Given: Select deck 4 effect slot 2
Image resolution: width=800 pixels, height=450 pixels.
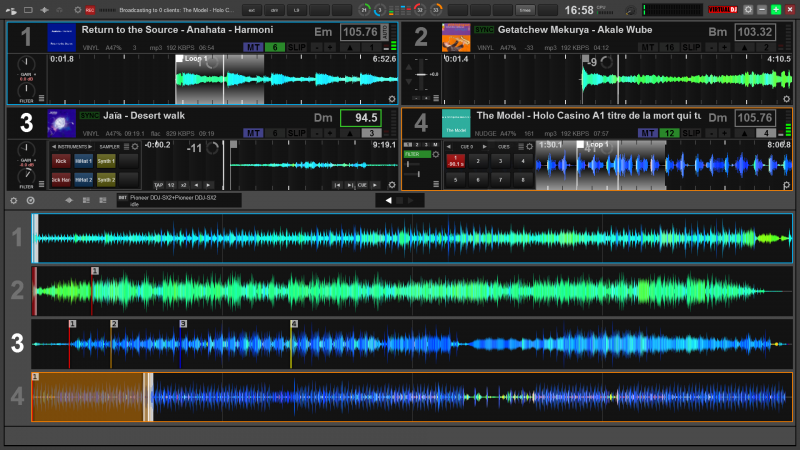Looking at the screenshot, I should point(417,145).
